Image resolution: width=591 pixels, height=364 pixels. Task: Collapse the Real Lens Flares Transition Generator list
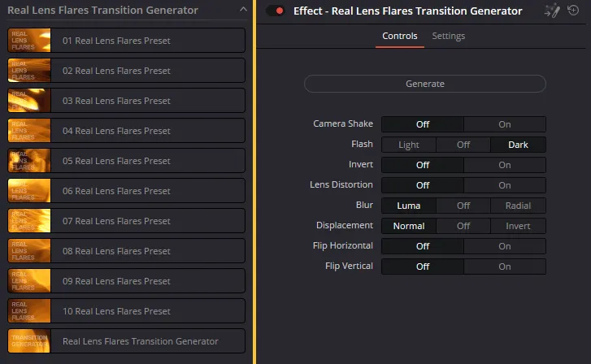pos(244,10)
